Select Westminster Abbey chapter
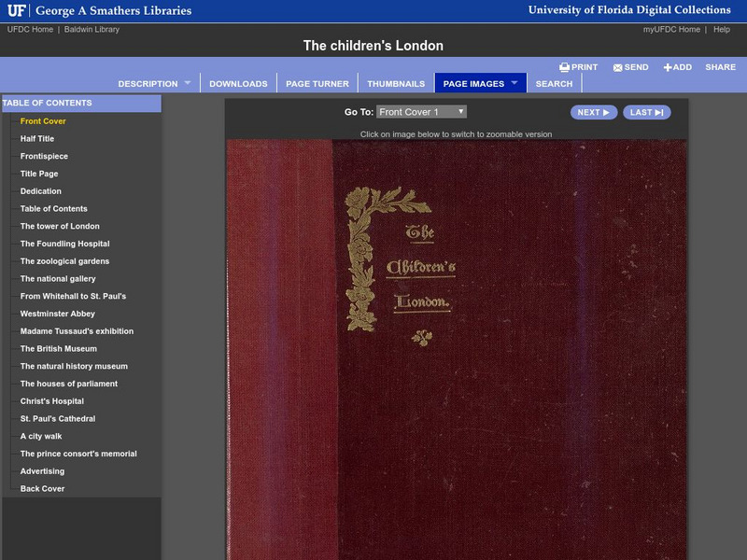The width and height of the screenshot is (747, 560). point(58,314)
